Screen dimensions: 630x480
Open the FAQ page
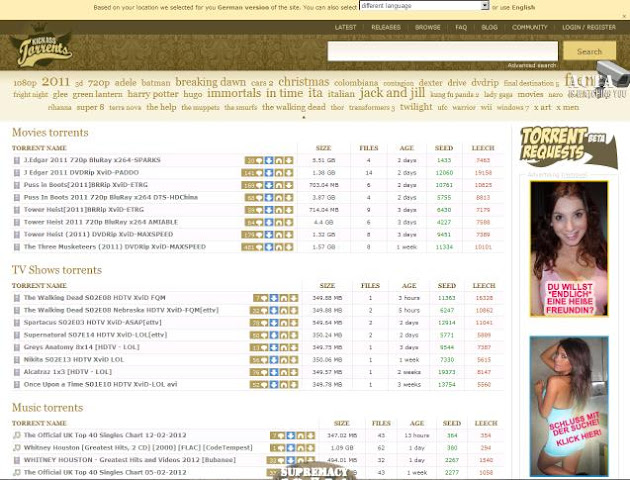(x=461, y=27)
